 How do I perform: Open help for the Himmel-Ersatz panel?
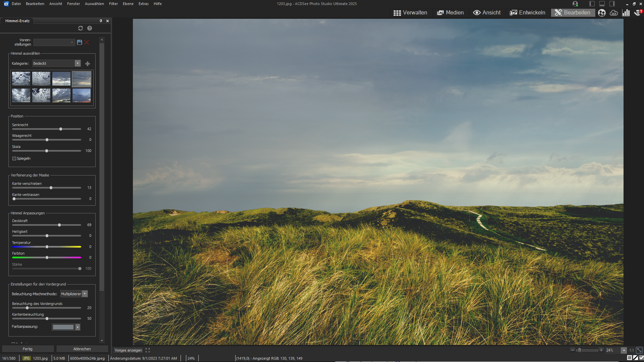pyautogui.click(x=90, y=28)
